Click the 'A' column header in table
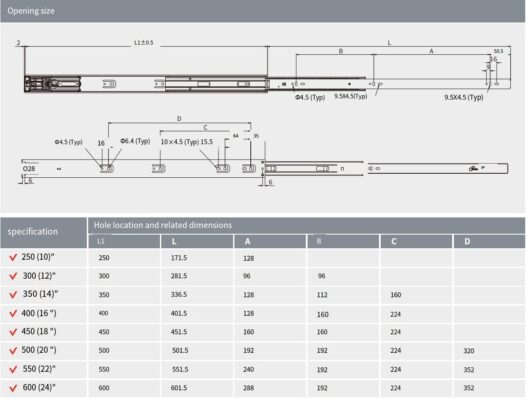This screenshot has height=400, width=527. (x=247, y=241)
